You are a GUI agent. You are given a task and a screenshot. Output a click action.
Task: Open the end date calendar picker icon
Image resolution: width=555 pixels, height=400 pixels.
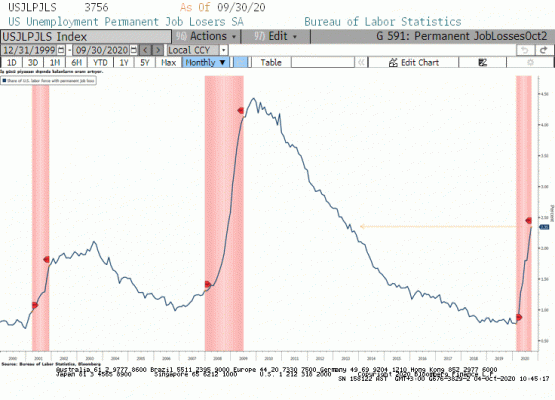pos(133,50)
